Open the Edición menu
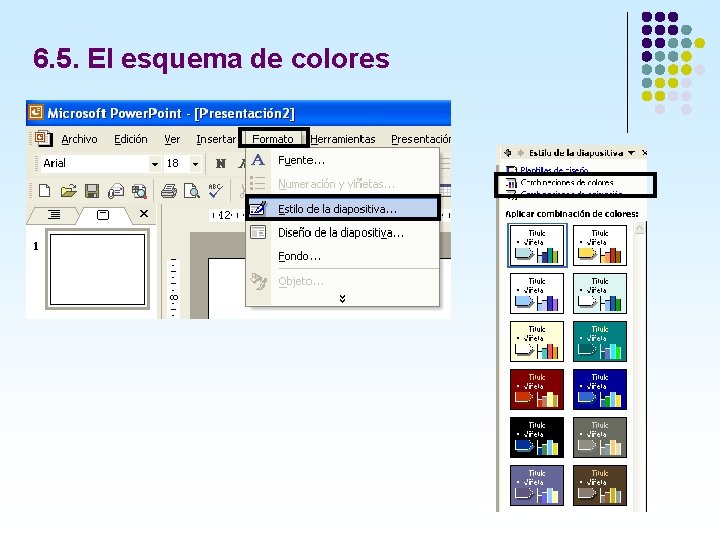This screenshot has width=720, height=540. click(131, 139)
